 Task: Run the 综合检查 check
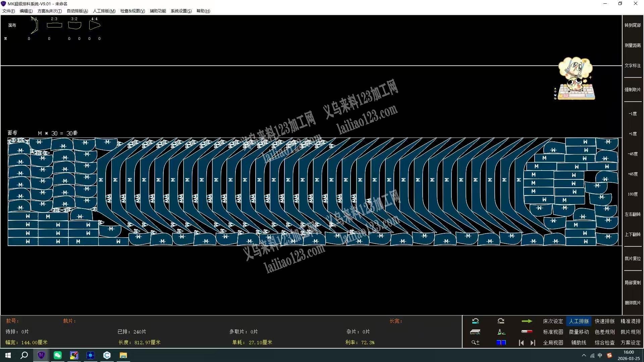pos(605,343)
